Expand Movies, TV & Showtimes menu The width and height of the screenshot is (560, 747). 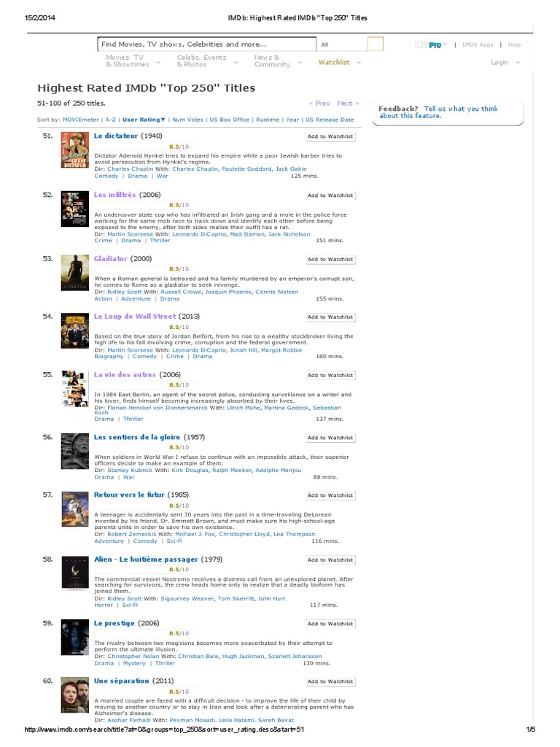133,61
